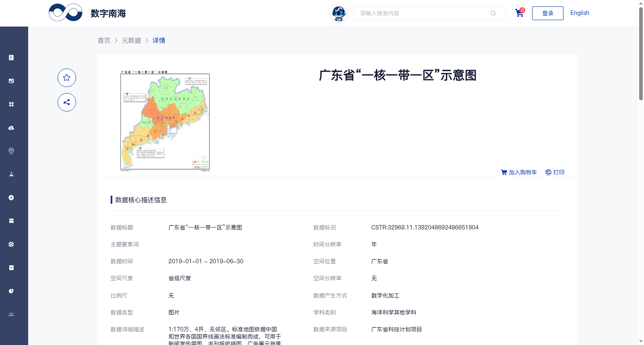644x345 pixels.
Task: Click the scrollbar down arrow
Action: click(x=641, y=341)
